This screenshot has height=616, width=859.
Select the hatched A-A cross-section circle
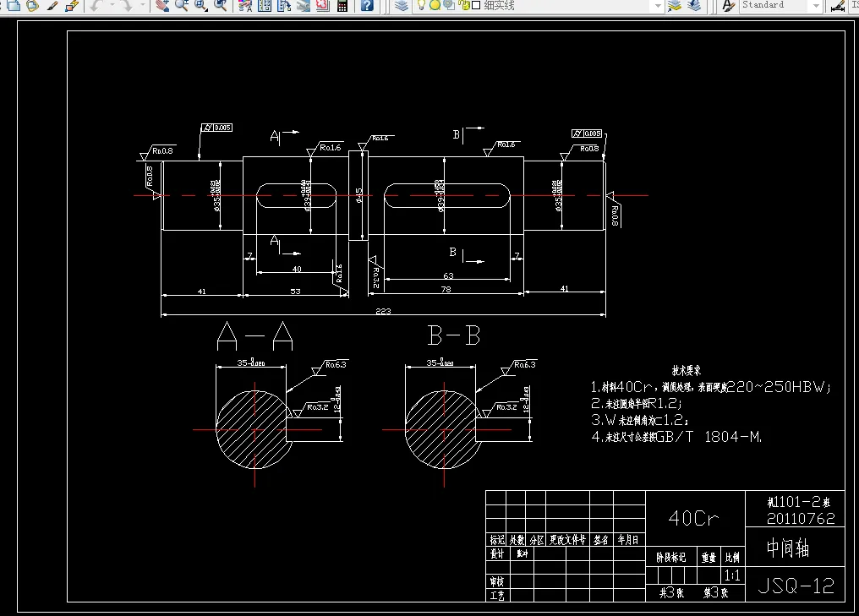[x=254, y=430]
